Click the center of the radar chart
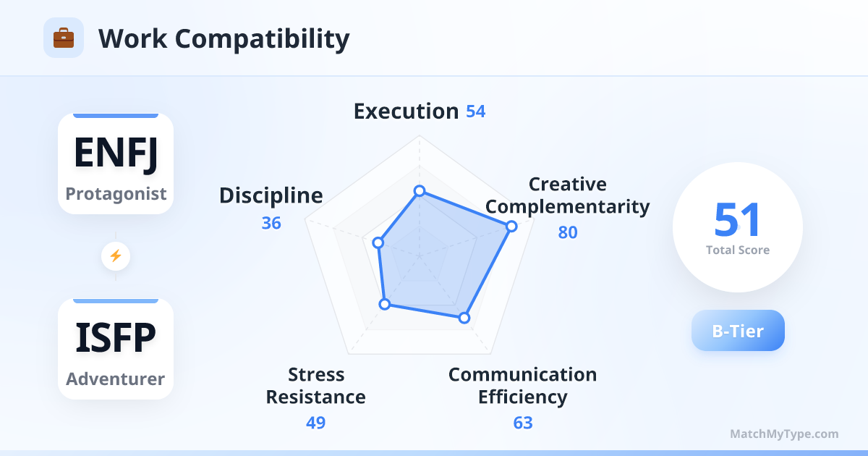The width and height of the screenshot is (868, 456). pos(419,256)
